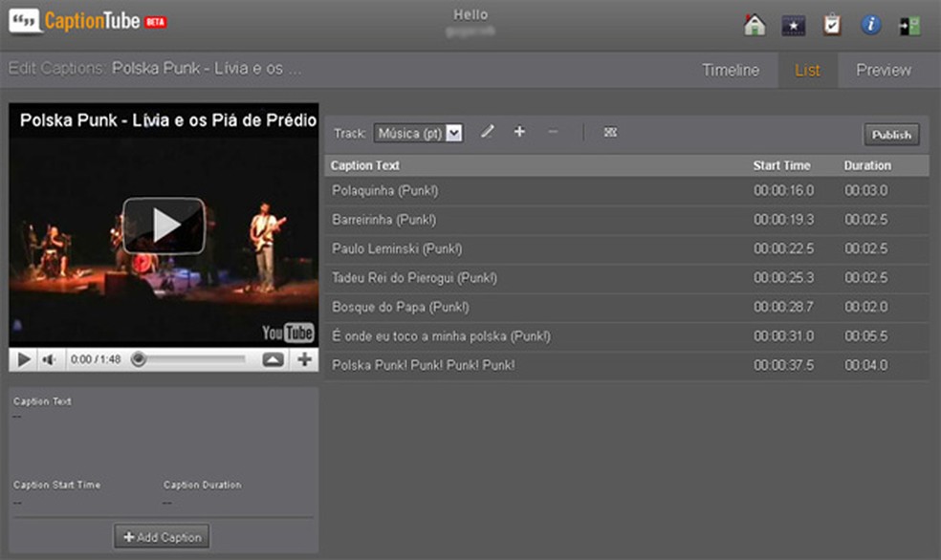This screenshot has height=560, width=941.
Task: Click duration 00:03.0 of Polaquinha row
Action: (866, 191)
